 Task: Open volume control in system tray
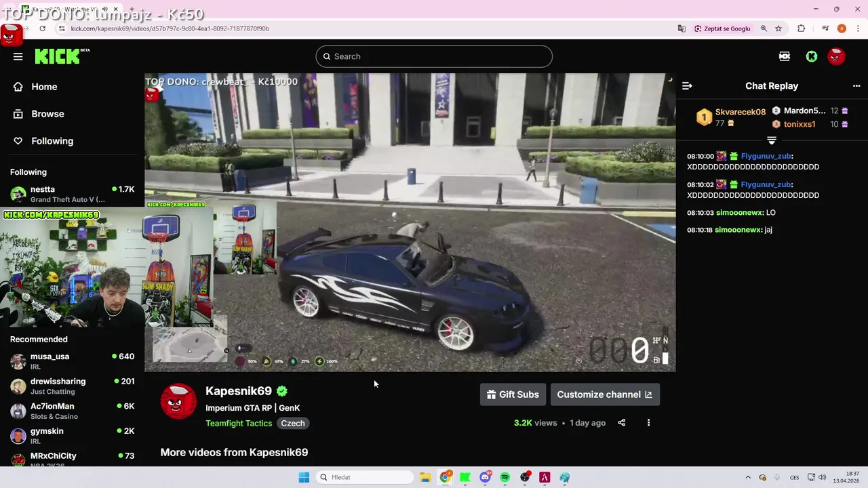tap(822, 477)
